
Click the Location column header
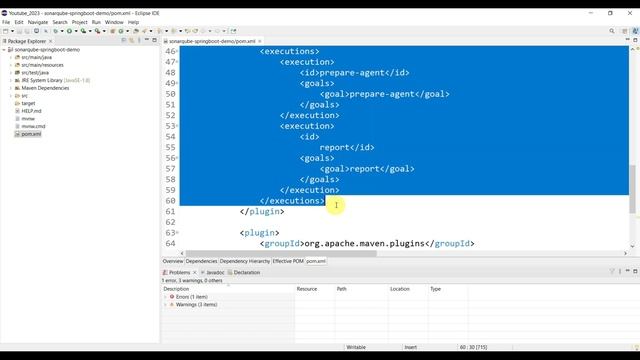(x=407, y=289)
